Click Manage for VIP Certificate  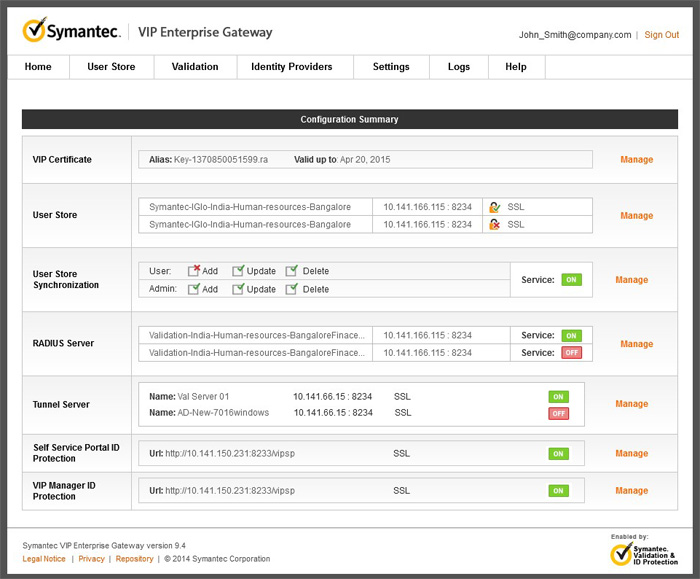point(637,160)
